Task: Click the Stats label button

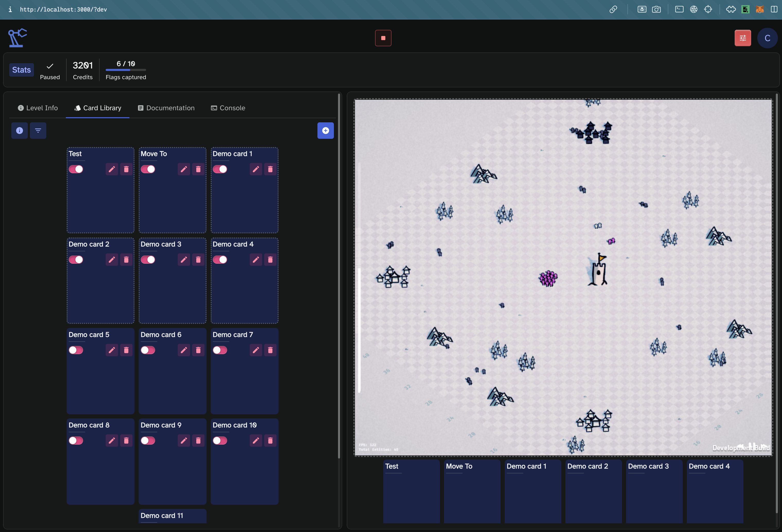Action: pyautogui.click(x=22, y=70)
